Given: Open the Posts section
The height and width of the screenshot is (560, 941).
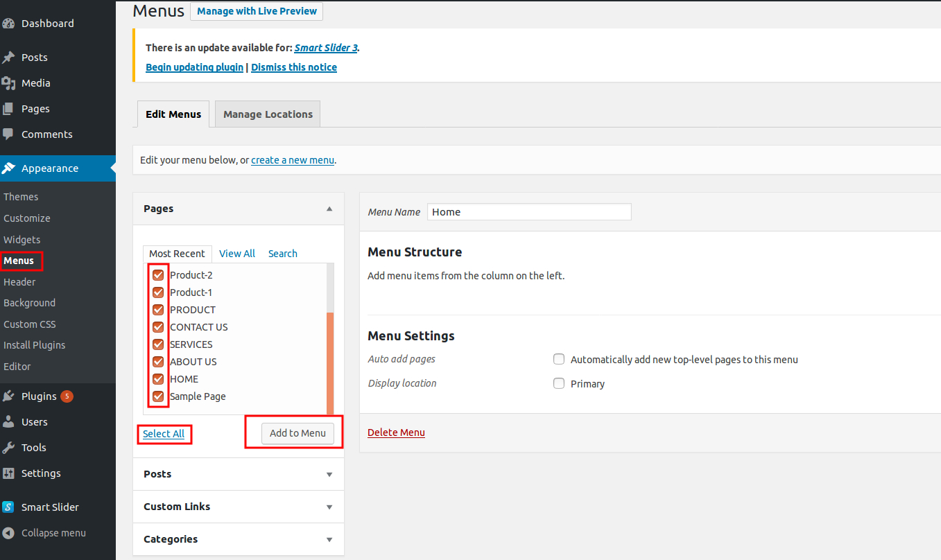Looking at the screenshot, I should coord(34,57).
